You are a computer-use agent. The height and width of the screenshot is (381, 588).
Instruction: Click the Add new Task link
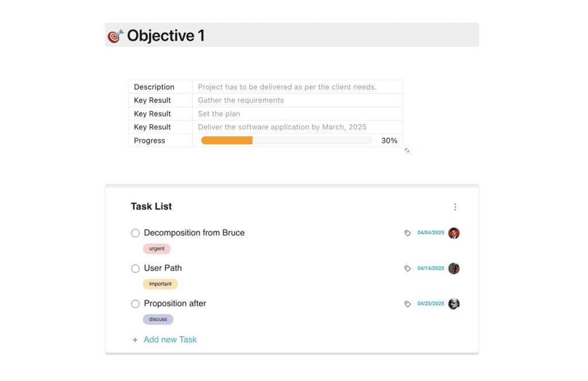pos(170,339)
